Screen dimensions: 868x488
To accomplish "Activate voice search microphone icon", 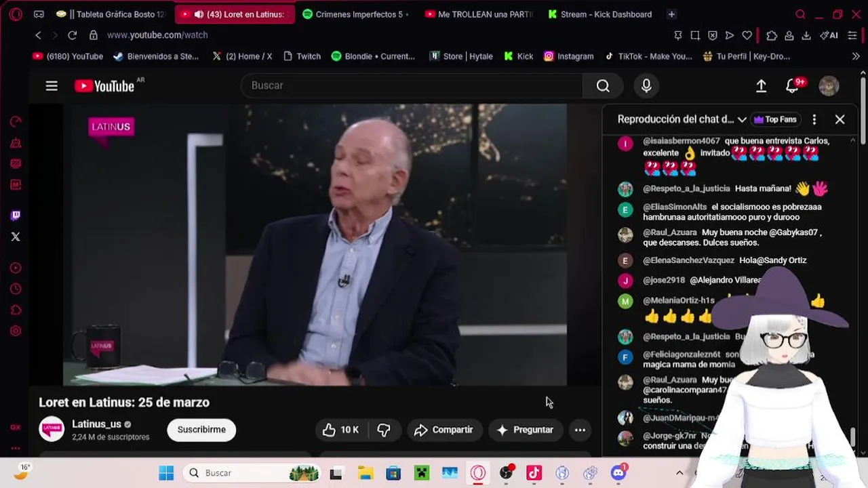I will [646, 85].
